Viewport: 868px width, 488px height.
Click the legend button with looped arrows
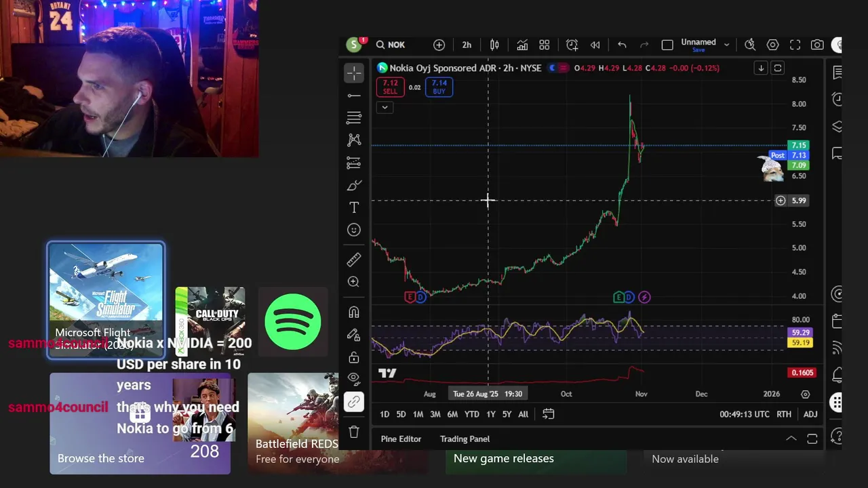pos(778,68)
